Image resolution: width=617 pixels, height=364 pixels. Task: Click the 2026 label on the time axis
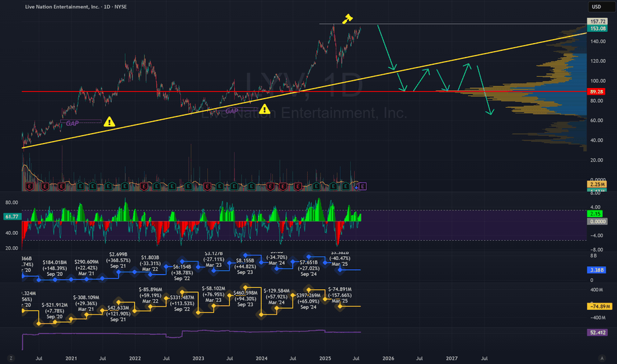[389, 359]
